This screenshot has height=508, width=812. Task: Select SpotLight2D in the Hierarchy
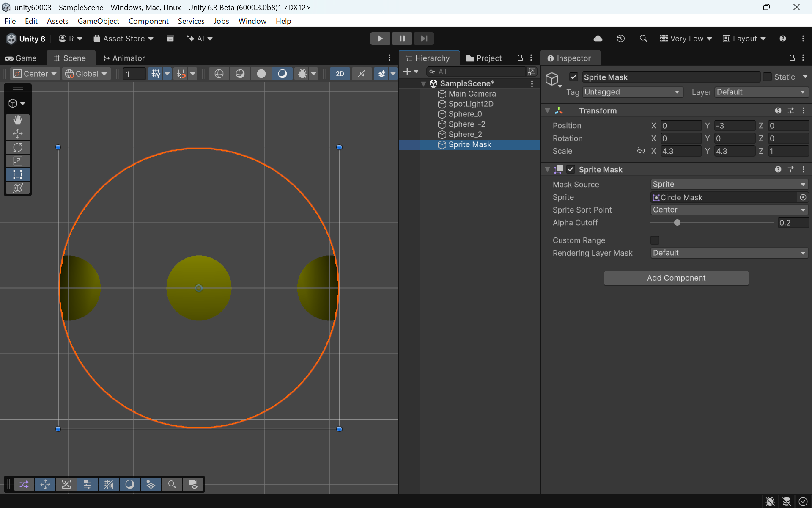tap(471, 104)
